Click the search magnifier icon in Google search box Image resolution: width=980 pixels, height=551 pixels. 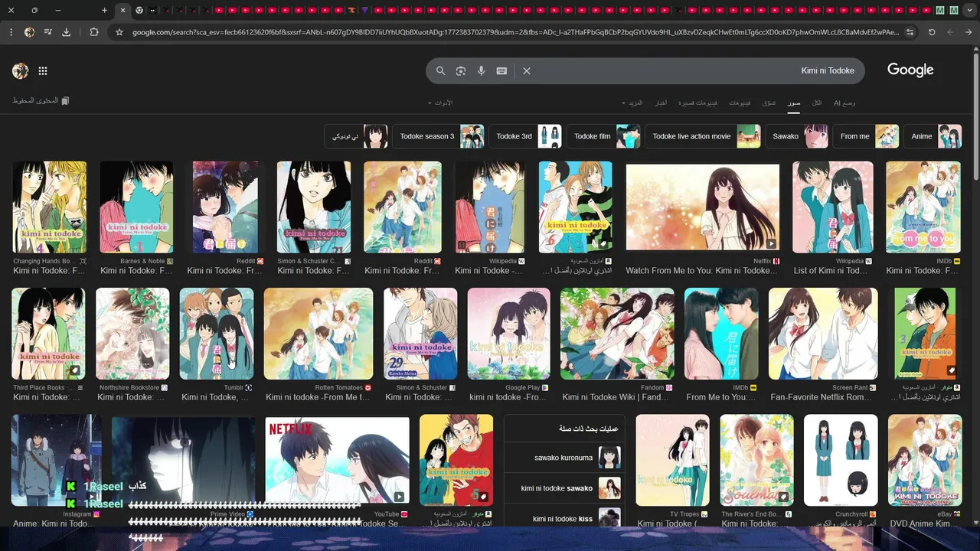440,70
